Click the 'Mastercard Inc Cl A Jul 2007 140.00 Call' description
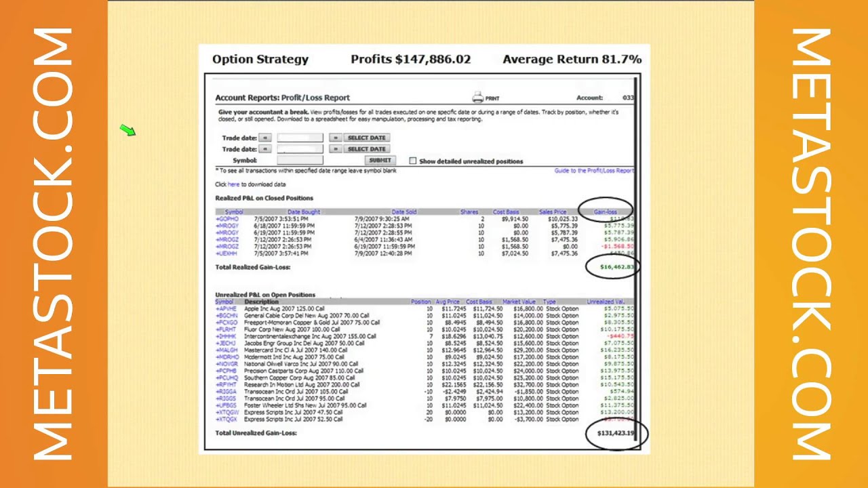Image resolution: width=868 pixels, height=488 pixels. (x=296, y=350)
